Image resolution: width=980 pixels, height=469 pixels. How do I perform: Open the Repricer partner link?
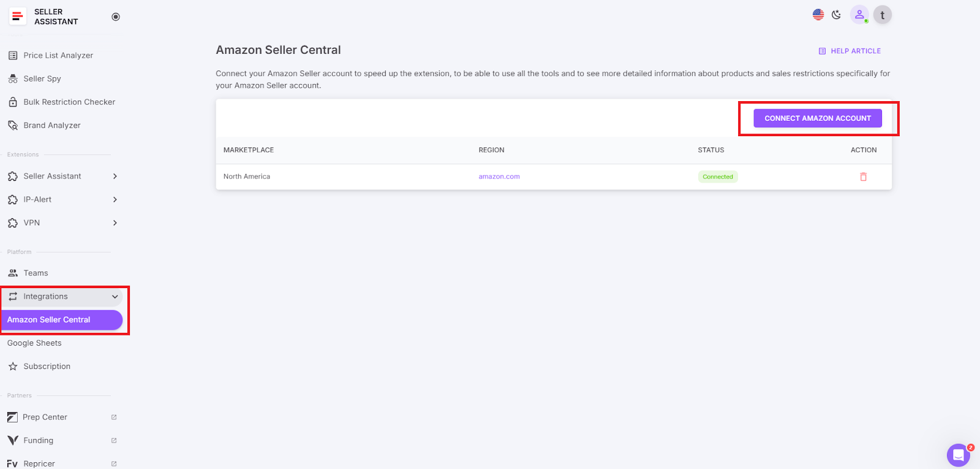coord(39,463)
